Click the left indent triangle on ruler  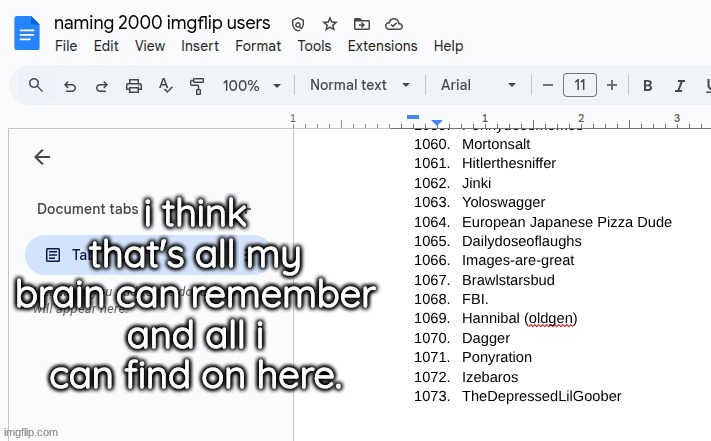pyautogui.click(x=437, y=123)
